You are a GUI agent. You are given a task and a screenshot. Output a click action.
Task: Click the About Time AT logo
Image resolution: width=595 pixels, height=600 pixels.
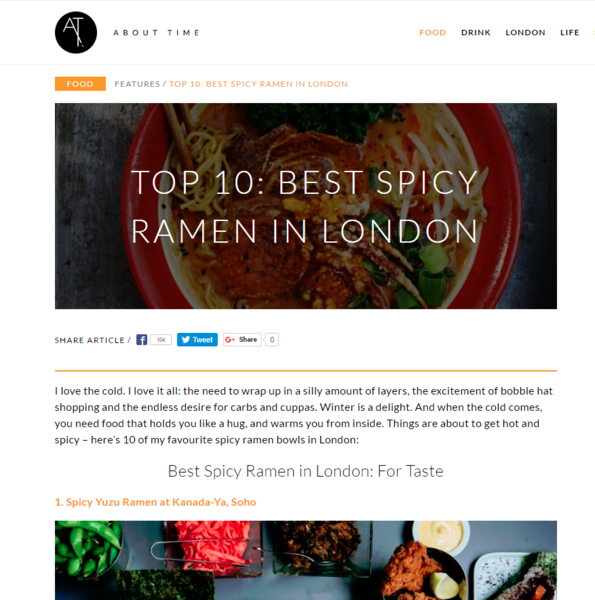coord(76,33)
